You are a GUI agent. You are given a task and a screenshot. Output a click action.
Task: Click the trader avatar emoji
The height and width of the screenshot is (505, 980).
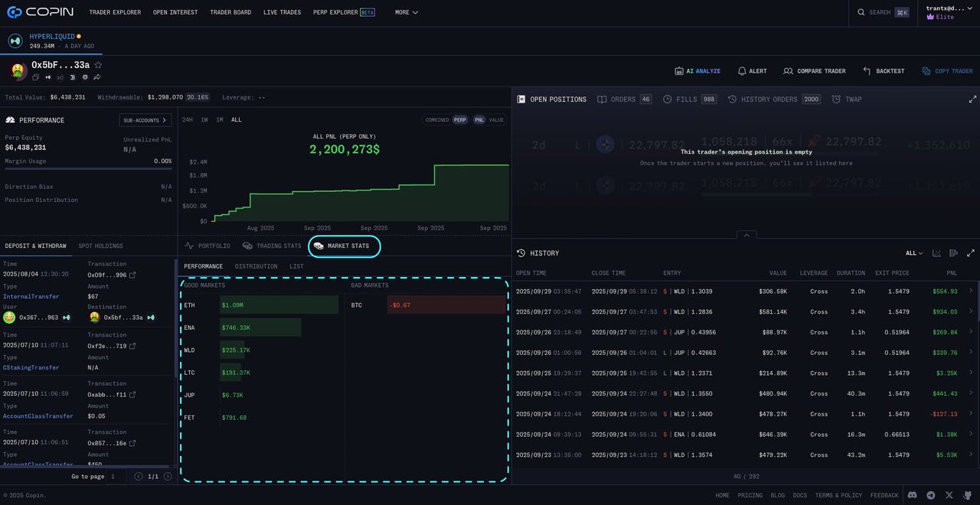18,71
